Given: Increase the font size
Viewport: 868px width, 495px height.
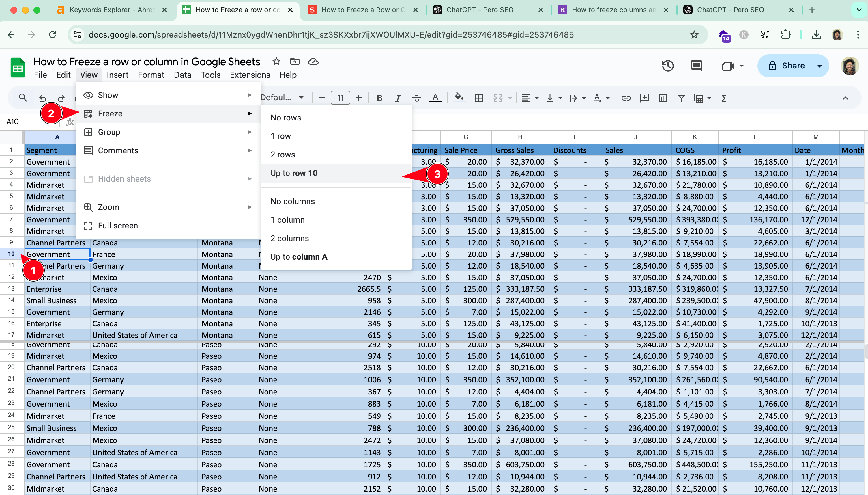Looking at the screenshot, I should tap(359, 98).
